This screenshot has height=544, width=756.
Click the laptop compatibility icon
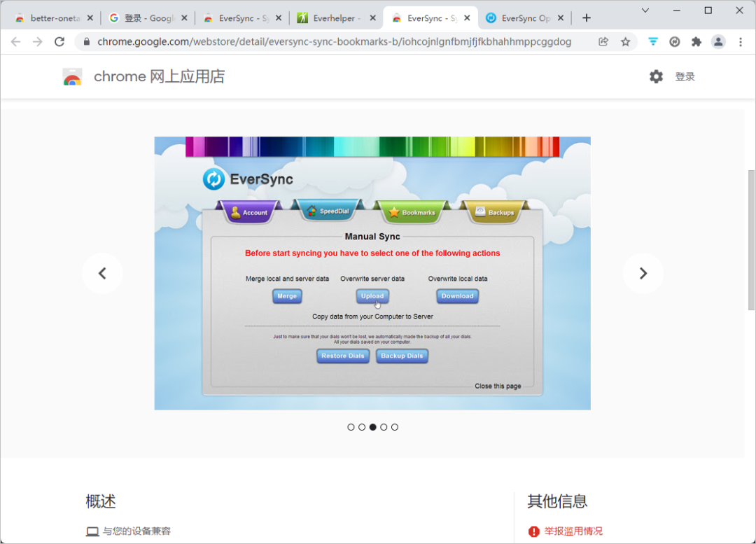92,531
